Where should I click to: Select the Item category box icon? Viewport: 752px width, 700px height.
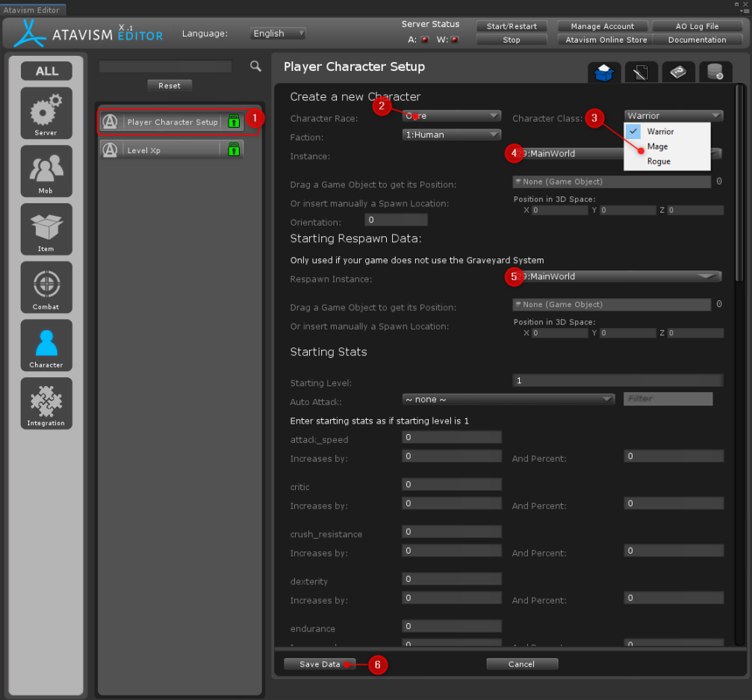pos(46,229)
